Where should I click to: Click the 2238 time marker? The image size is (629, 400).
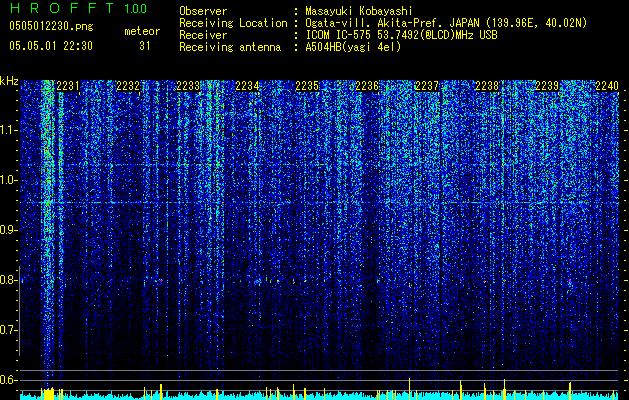coord(487,86)
